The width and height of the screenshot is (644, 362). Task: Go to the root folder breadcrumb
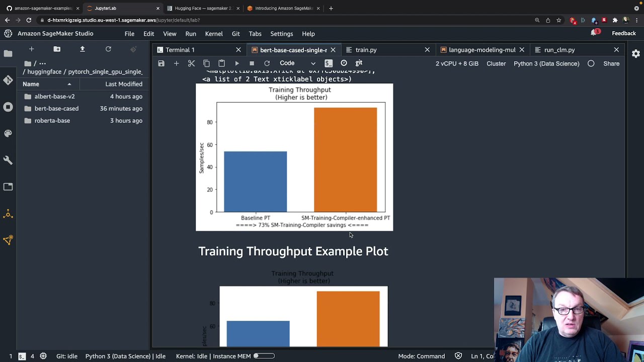(28, 63)
